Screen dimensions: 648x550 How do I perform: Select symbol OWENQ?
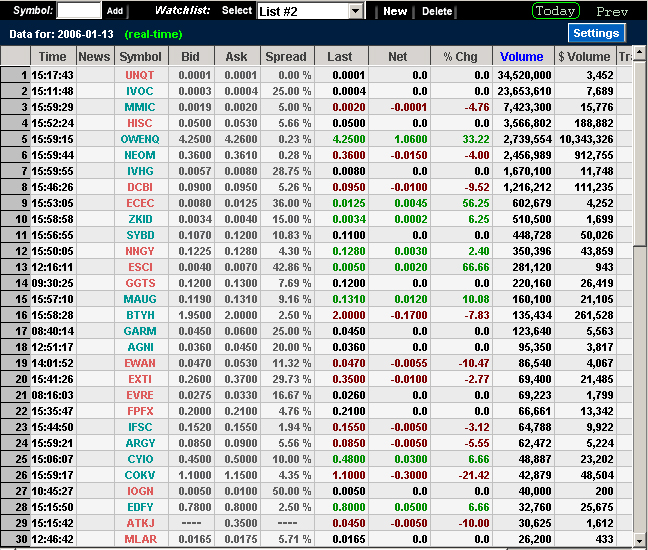pyautogui.click(x=140, y=139)
